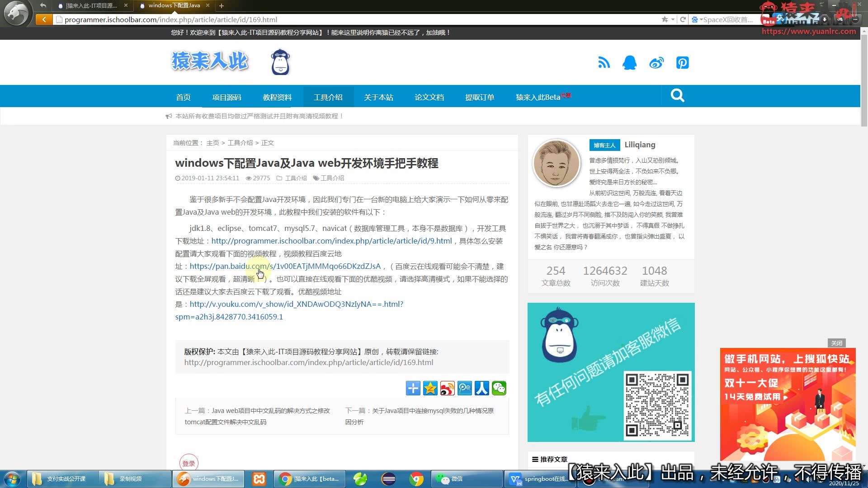Click the address bar URL field
Viewport: 868px width, 488px height.
tap(357, 19)
